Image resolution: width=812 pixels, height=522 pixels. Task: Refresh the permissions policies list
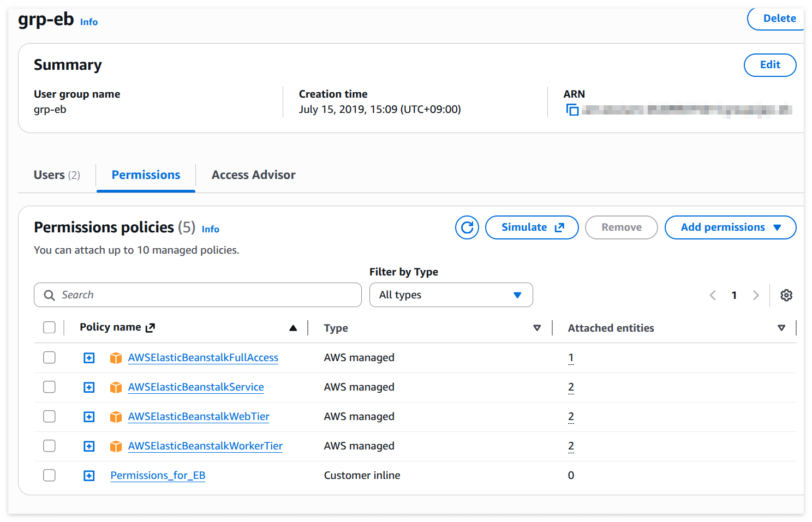point(467,227)
